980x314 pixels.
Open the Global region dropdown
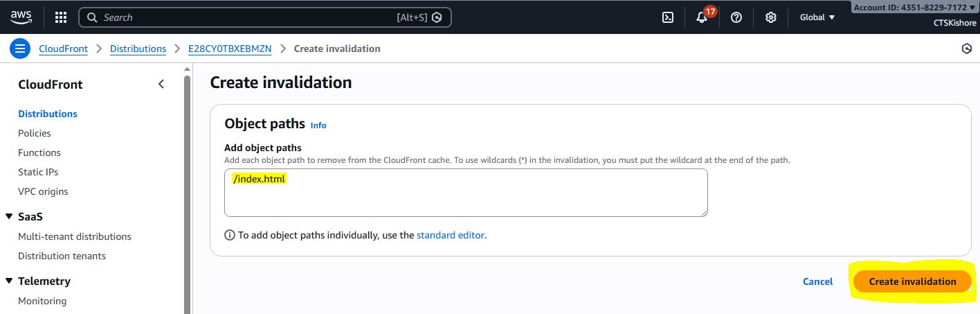(x=817, y=17)
